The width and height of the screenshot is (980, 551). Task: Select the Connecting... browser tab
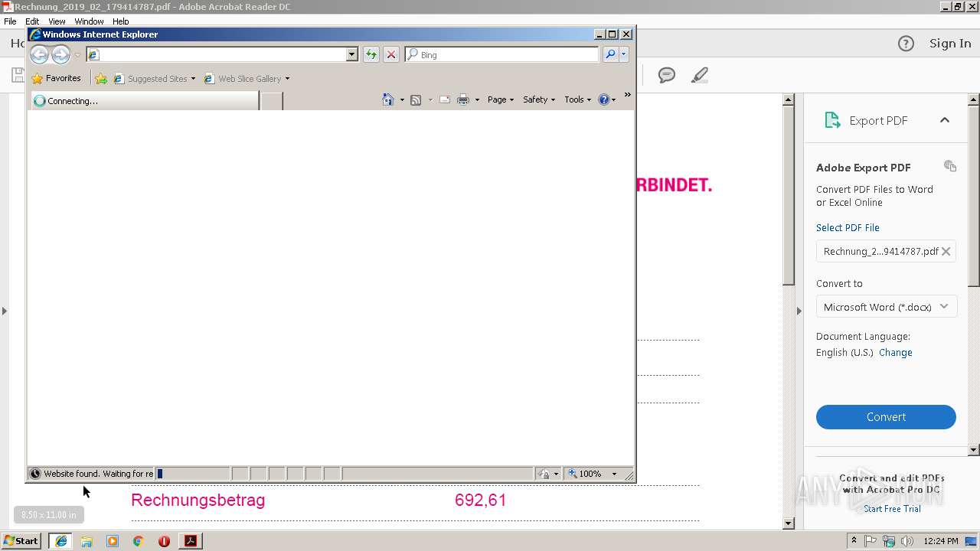[x=144, y=100]
